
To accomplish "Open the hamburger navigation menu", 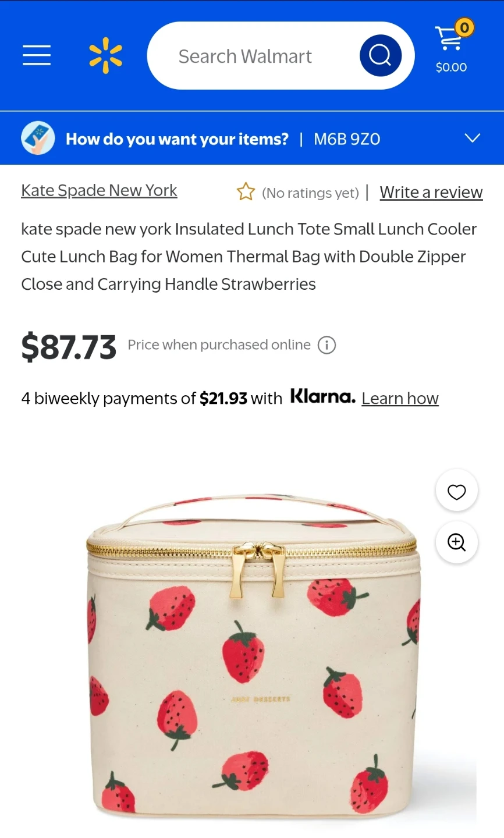I will pyautogui.click(x=37, y=55).
